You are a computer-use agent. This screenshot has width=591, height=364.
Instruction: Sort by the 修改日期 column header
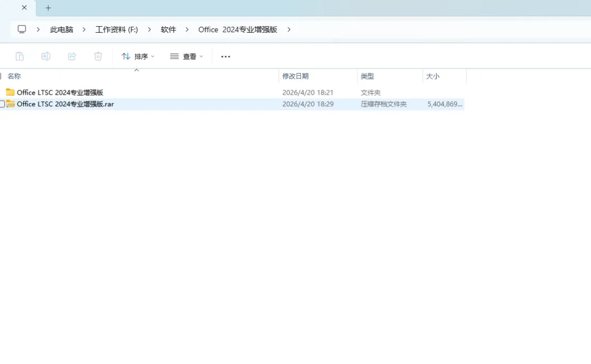point(296,76)
